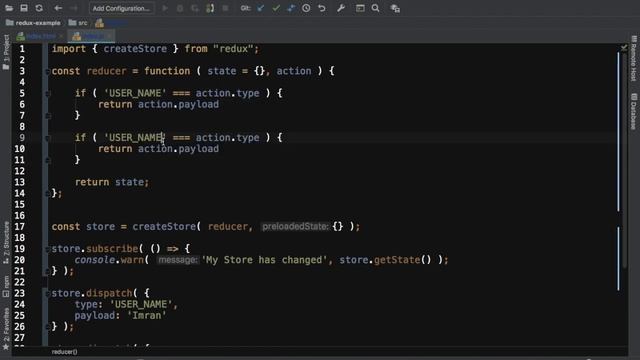
Task: Click the last toolbar icon after search
Action: [x=395, y=8]
